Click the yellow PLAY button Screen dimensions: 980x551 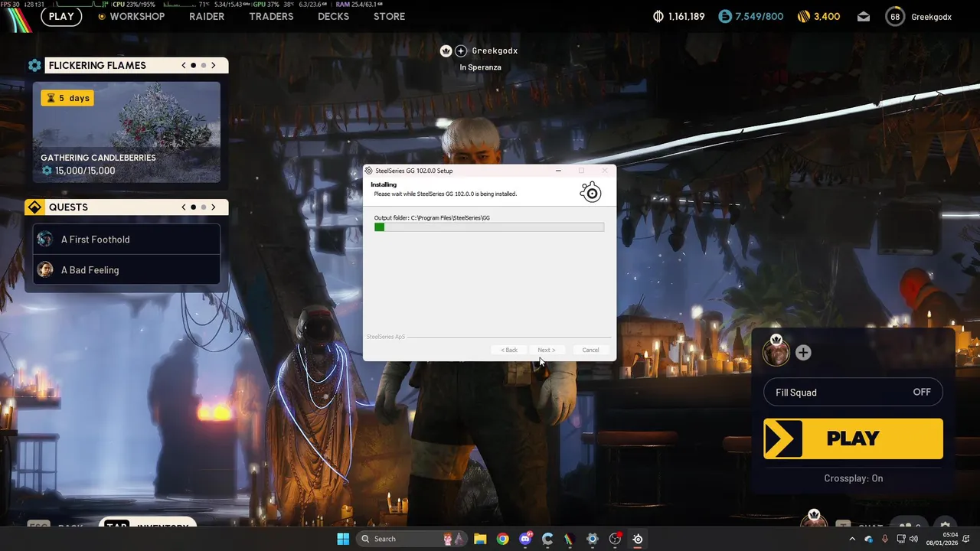[853, 439]
